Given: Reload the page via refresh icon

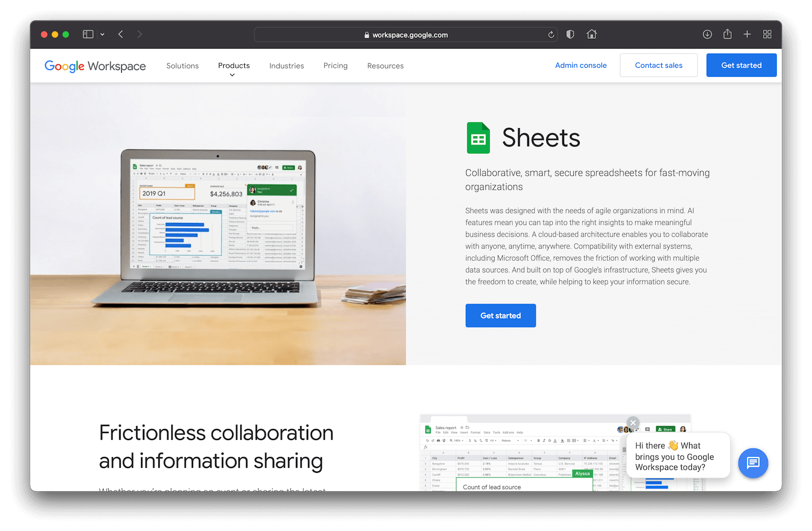Looking at the screenshot, I should [551, 34].
